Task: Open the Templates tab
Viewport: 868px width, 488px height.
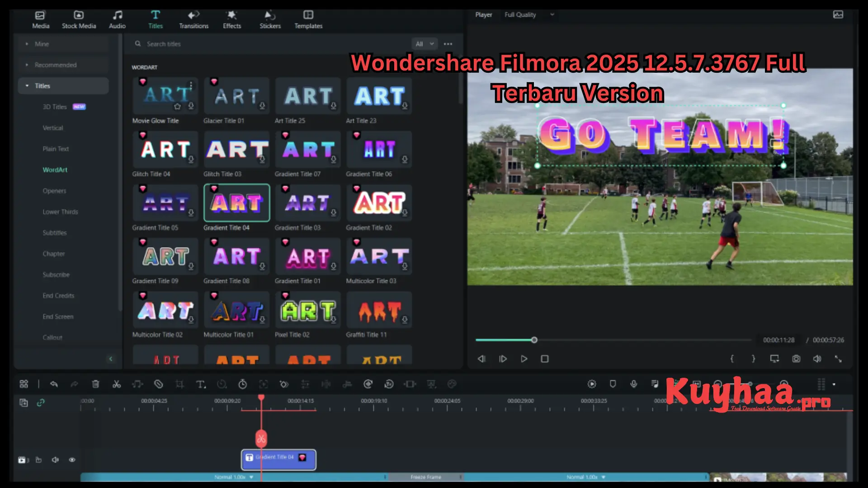Action: point(308,20)
